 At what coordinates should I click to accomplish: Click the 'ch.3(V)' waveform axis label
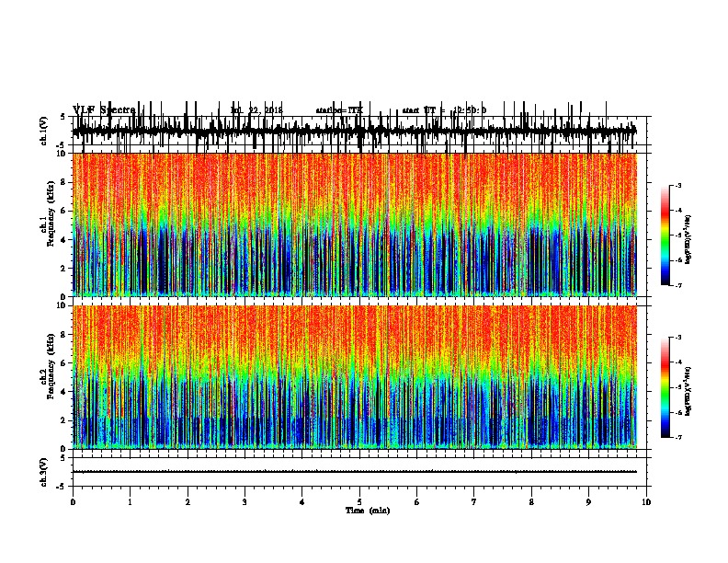tap(44, 472)
